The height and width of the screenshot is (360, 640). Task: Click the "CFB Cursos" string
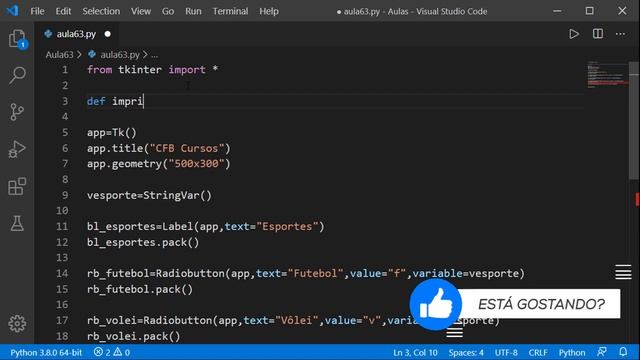[187, 148]
